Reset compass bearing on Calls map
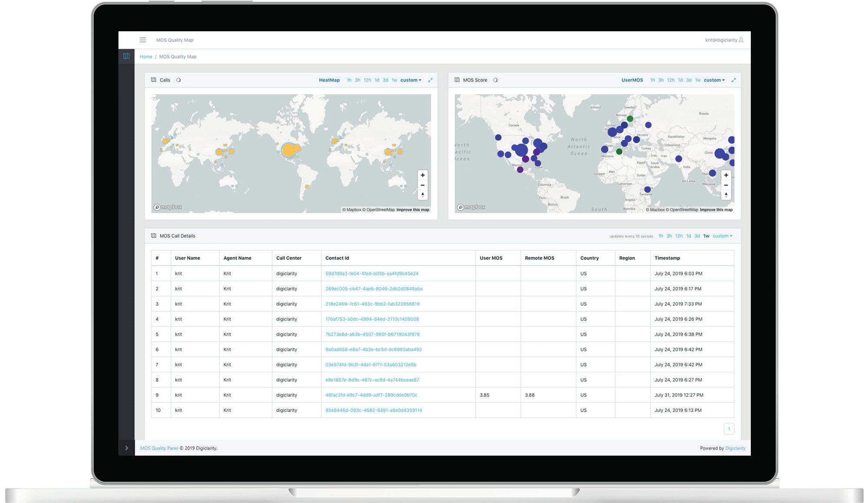Screen dimensions: 868x503 pyautogui.click(x=423, y=195)
